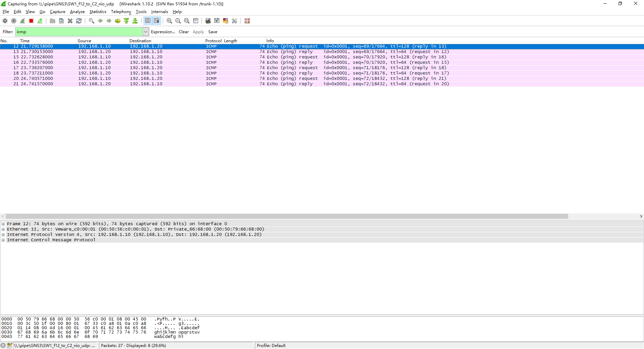This screenshot has width=644, height=349.
Task: Jump to the first packet
Action: [126, 21]
